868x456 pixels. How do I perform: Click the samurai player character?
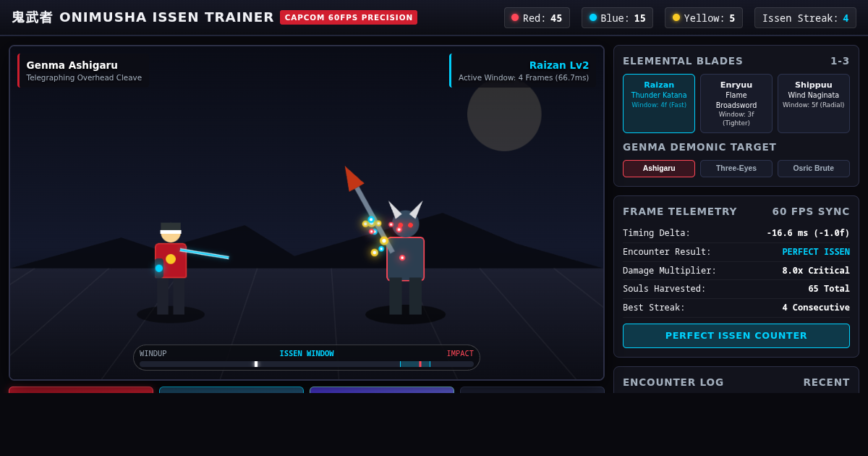coord(172,269)
